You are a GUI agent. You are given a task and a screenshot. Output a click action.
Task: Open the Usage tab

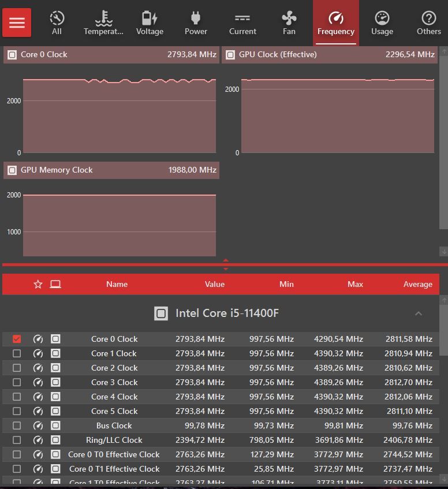(x=382, y=23)
